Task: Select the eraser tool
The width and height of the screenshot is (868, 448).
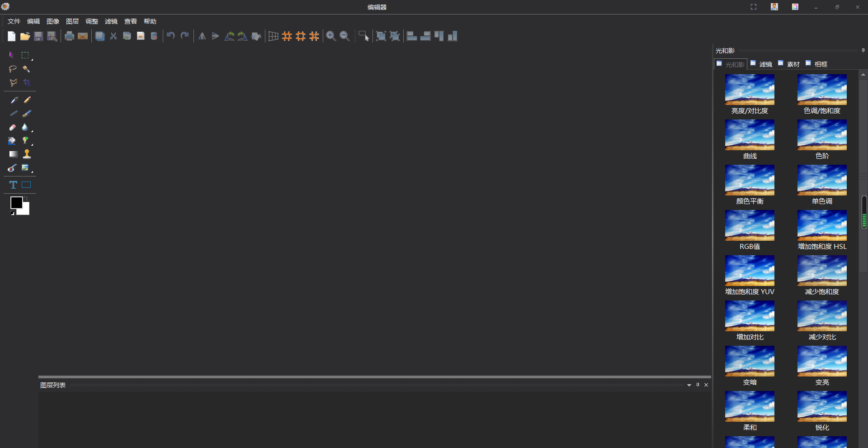Action: [x=12, y=127]
